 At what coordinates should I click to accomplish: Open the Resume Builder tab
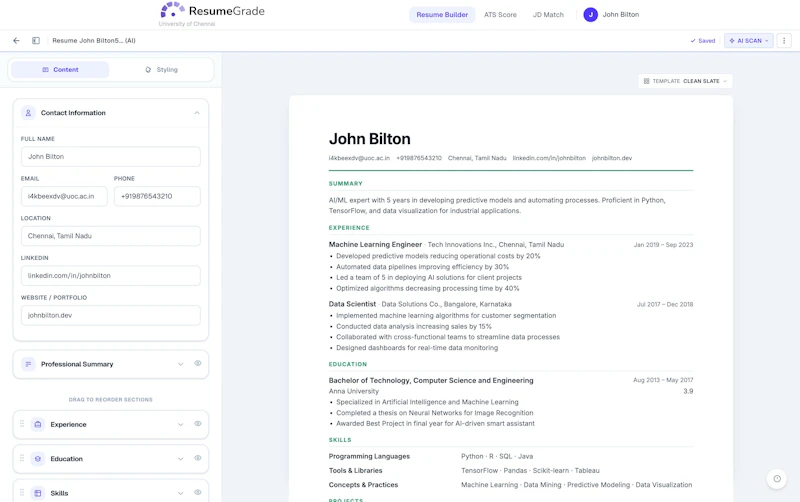(442, 15)
